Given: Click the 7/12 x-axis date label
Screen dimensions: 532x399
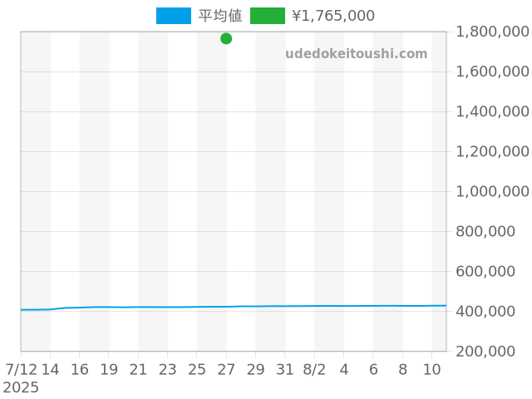Looking at the screenshot, I should tap(22, 369).
